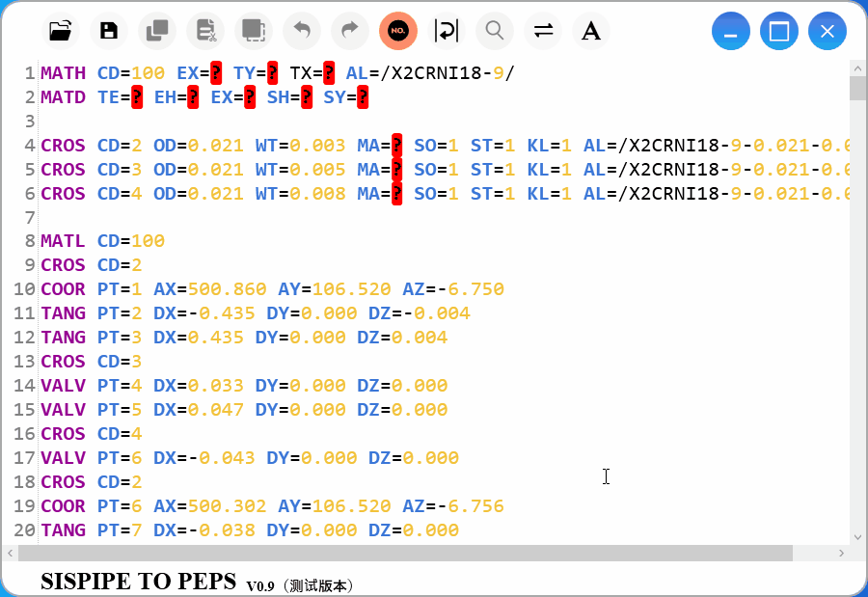Toggle word wrap using the wrap icon
This screenshot has height=597, width=868.
pyautogui.click(x=446, y=31)
